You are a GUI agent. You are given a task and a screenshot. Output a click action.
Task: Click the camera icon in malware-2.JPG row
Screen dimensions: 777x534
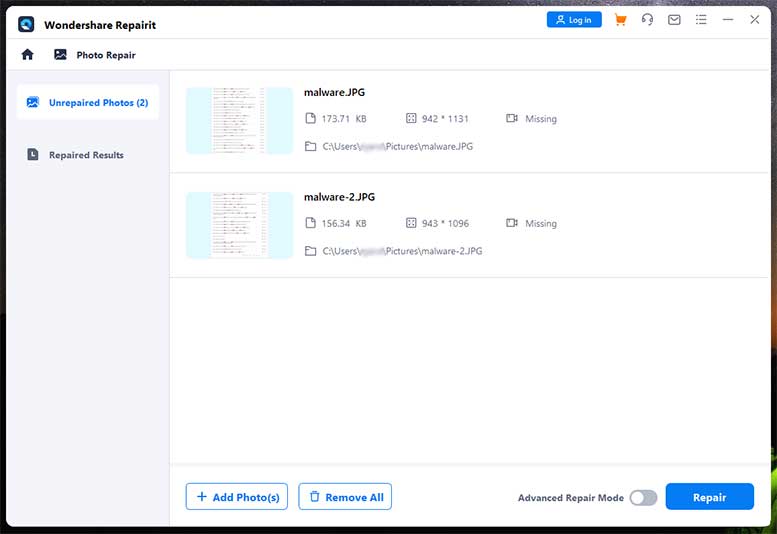[512, 223]
